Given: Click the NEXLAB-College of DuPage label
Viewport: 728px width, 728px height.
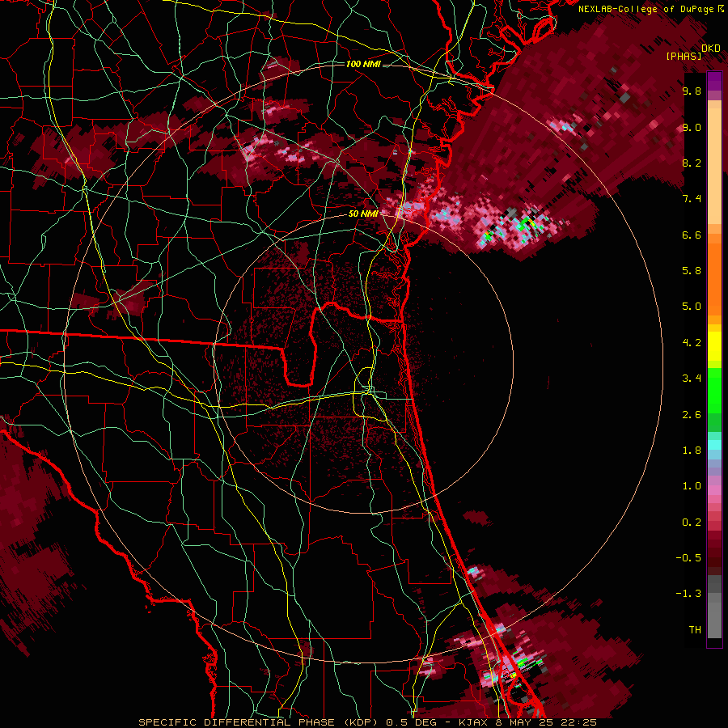Looking at the screenshot, I should [645, 9].
